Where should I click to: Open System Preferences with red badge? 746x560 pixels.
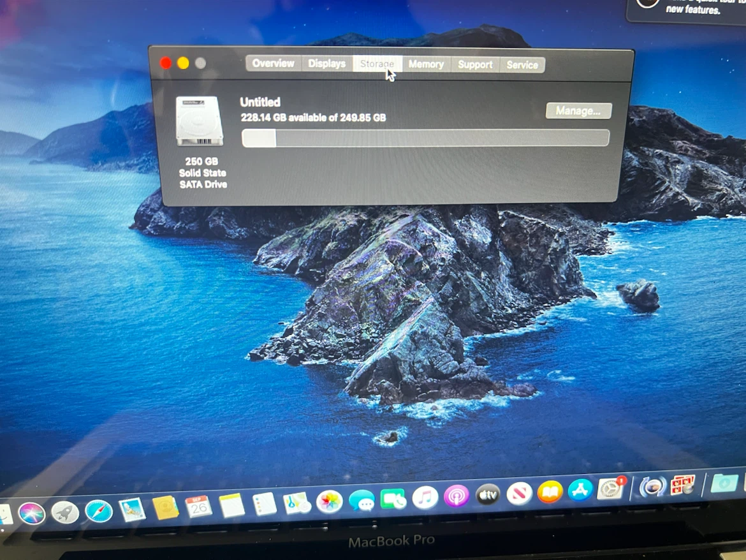pyautogui.click(x=611, y=488)
